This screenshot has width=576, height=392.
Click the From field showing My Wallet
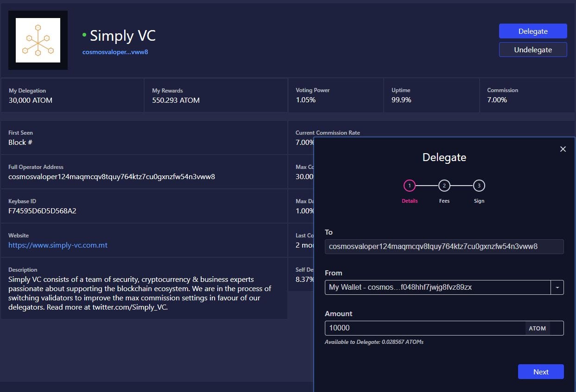[437, 287]
